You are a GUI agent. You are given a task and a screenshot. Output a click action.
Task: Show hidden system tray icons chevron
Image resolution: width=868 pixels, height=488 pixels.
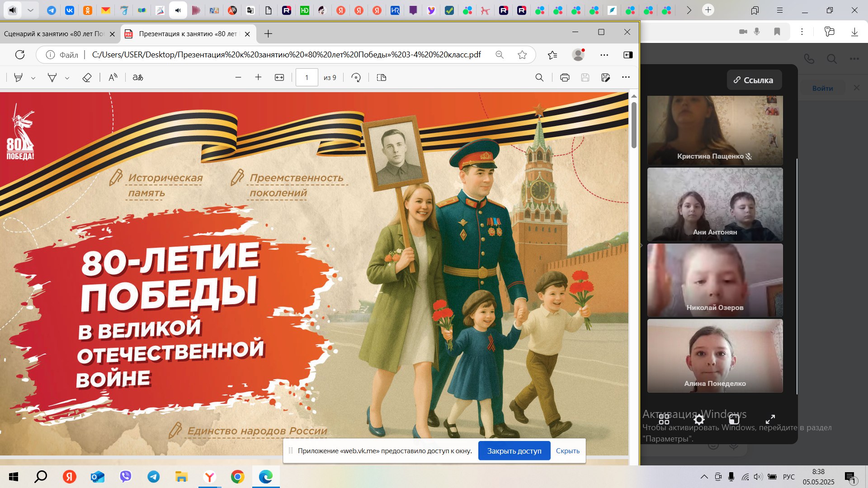pyautogui.click(x=704, y=477)
